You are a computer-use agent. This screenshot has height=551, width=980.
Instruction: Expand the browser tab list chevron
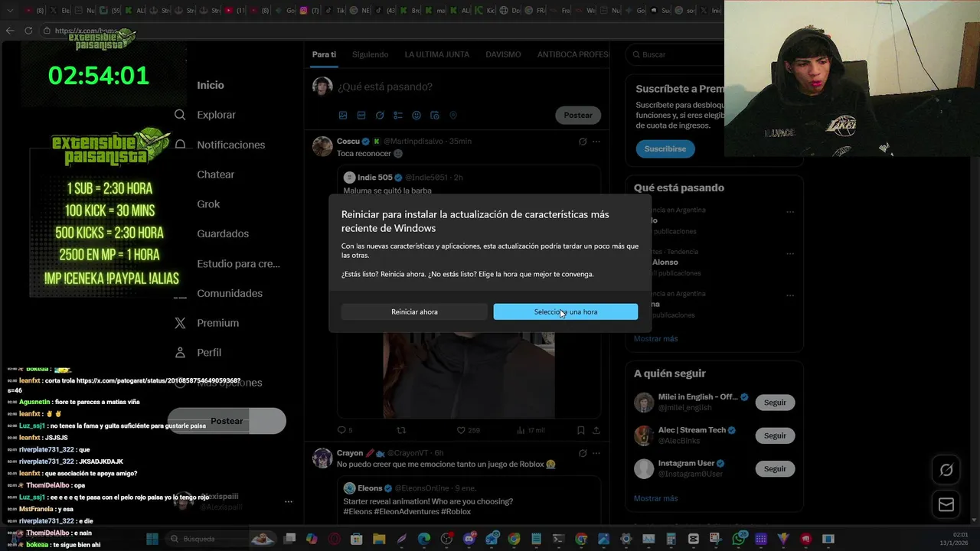(x=10, y=11)
